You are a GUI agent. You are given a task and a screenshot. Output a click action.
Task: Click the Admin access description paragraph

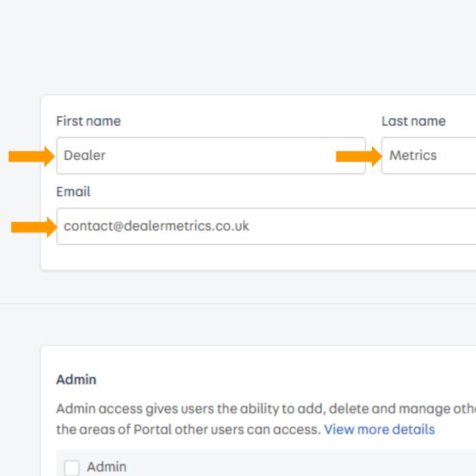[267, 419]
